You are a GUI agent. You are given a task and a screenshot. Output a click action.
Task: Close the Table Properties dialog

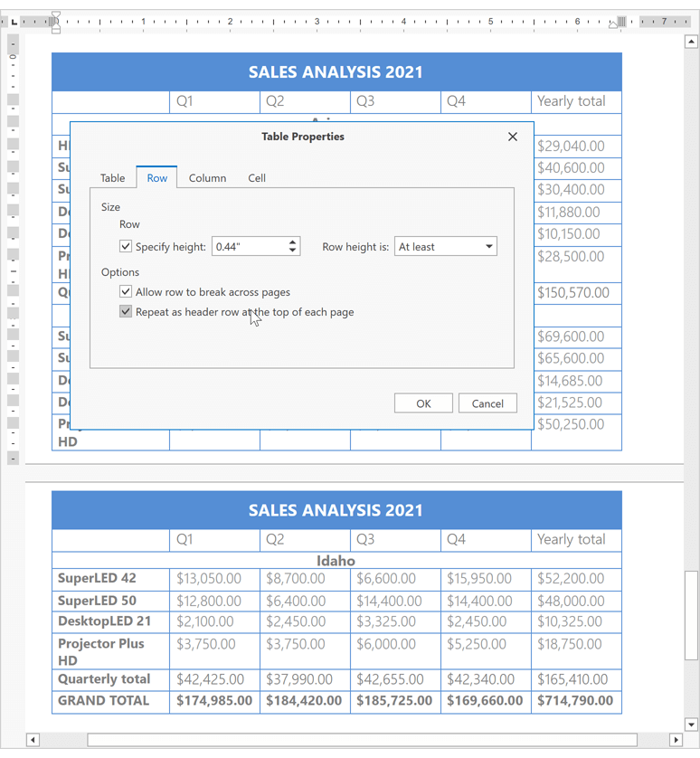pyautogui.click(x=513, y=137)
